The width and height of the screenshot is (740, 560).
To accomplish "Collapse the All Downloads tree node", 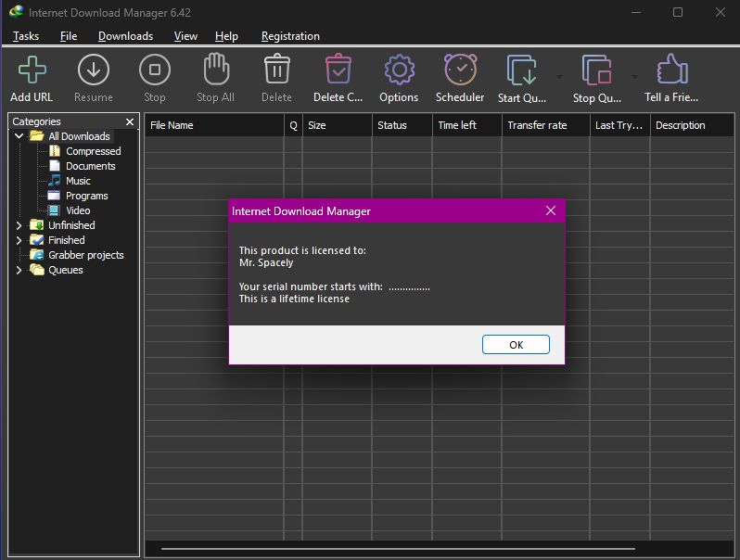I will [19, 136].
